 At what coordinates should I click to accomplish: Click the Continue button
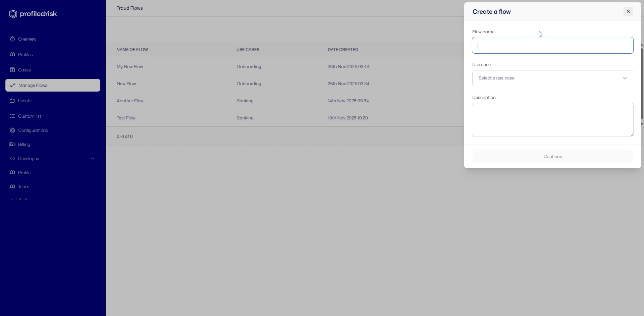[552, 156]
